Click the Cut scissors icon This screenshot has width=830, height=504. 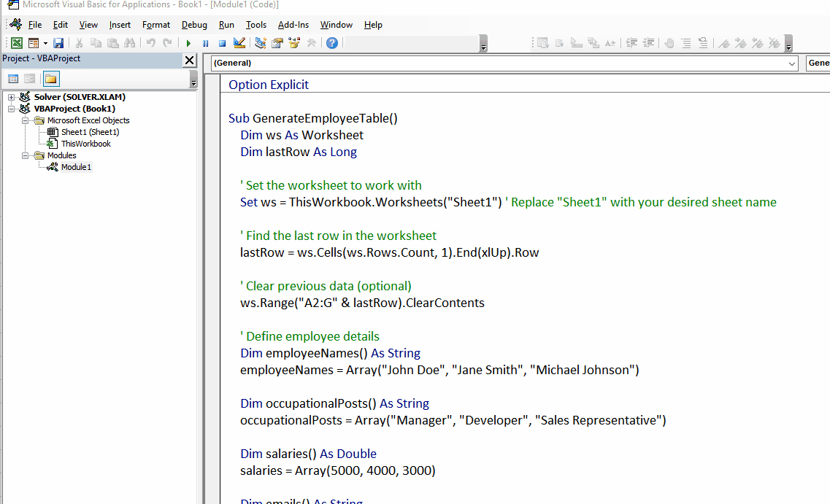[80, 43]
